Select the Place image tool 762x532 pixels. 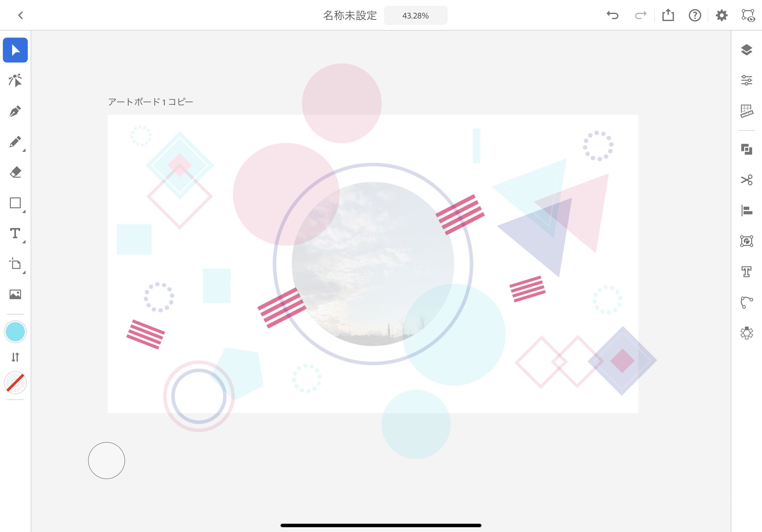(15, 294)
